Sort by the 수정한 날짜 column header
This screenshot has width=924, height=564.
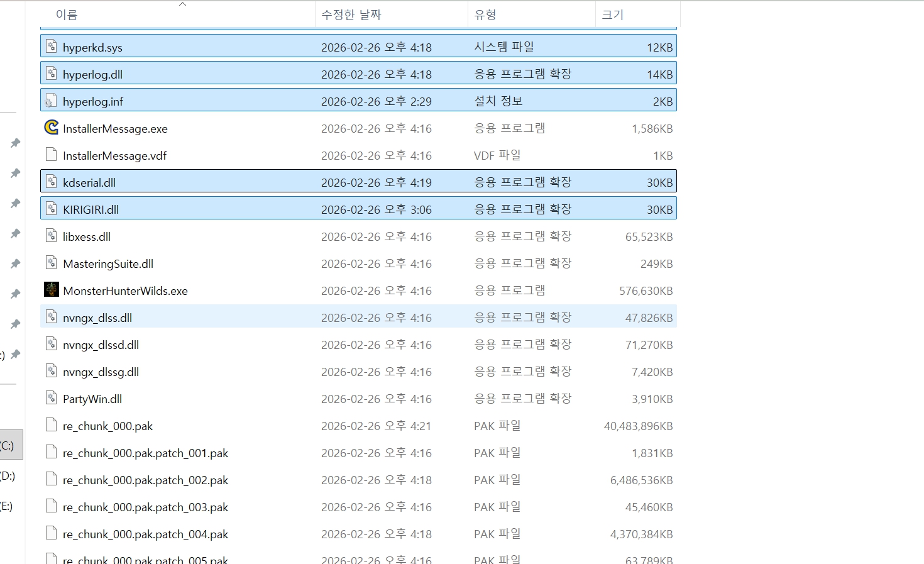click(x=351, y=15)
